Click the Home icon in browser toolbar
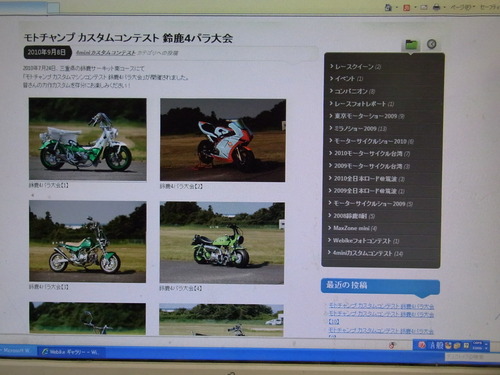Viewport: 500px width, 375px height. pyautogui.click(x=388, y=7)
